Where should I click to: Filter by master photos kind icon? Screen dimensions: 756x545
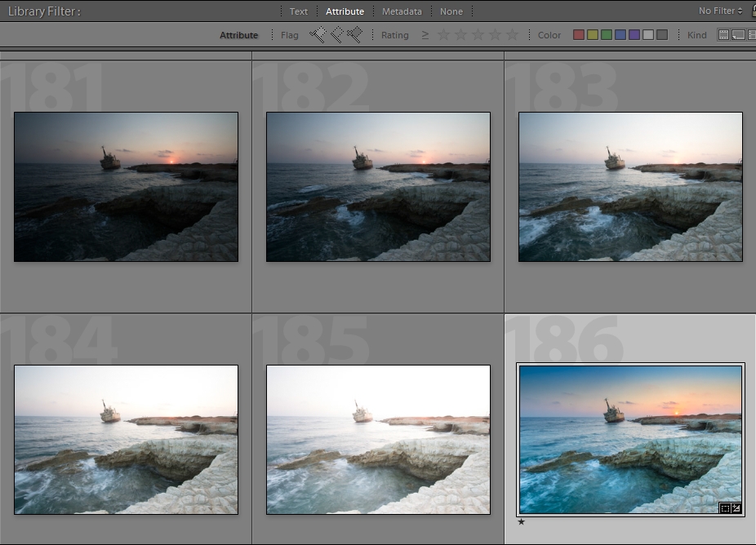click(723, 35)
